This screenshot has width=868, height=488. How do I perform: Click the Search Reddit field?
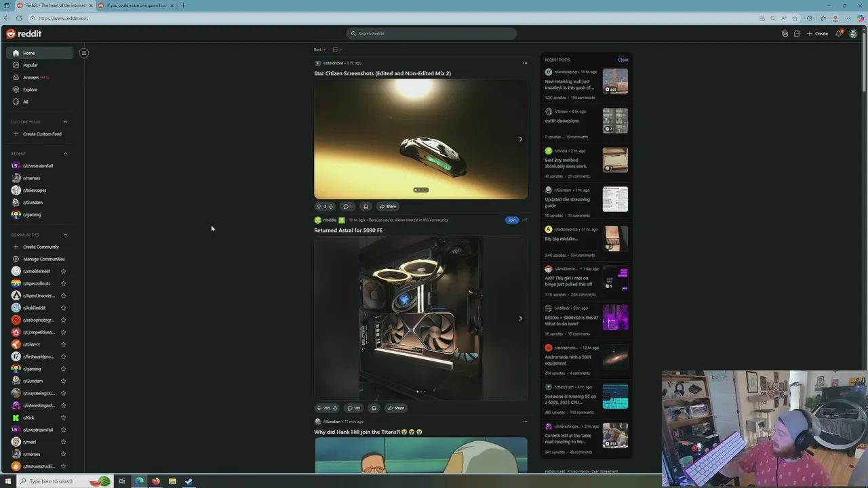click(431, 34)
